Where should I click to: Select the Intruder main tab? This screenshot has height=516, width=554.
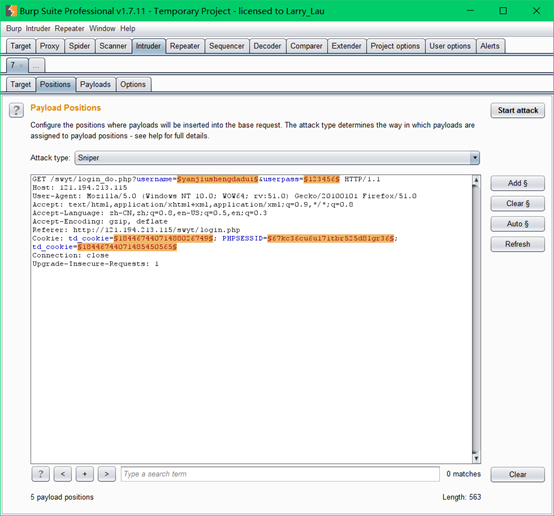[148, 46]
